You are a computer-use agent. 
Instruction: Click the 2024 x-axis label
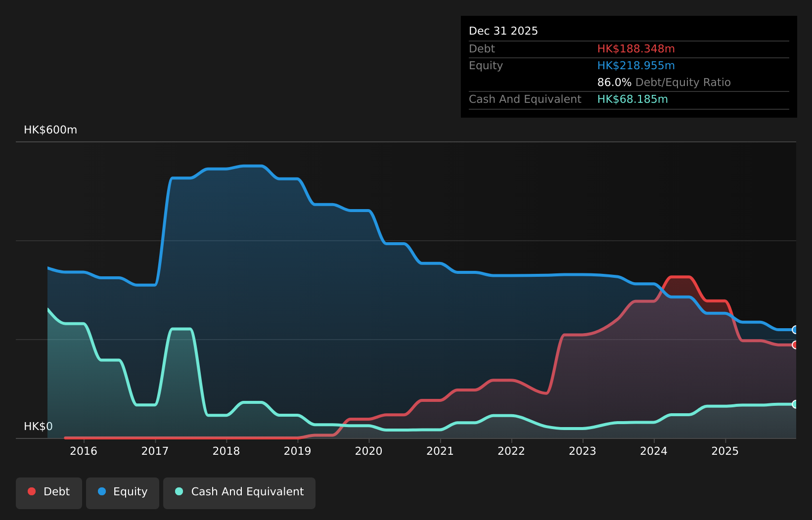point(654,451)
